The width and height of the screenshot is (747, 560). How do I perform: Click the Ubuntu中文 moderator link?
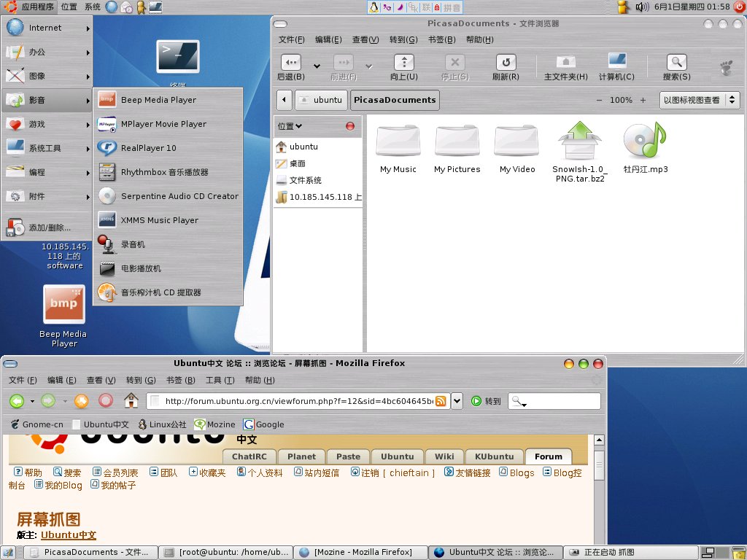click(x=69, y=534)
